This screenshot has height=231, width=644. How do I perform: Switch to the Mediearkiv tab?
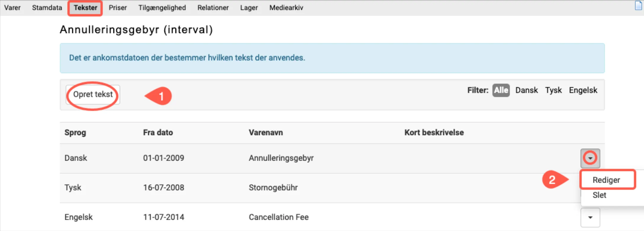pos(286,8)
